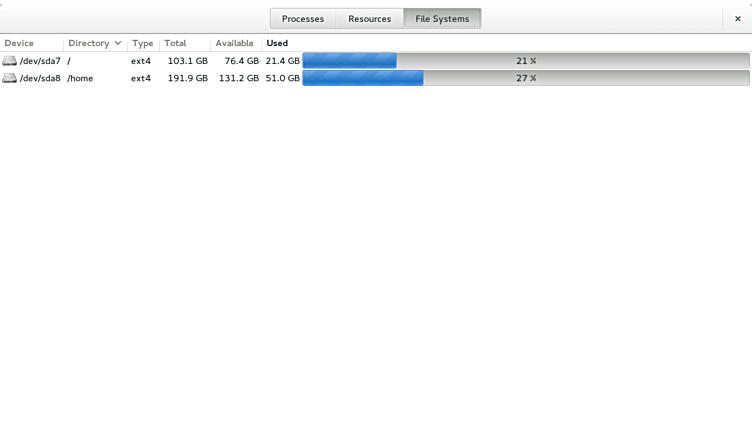Click the sort arrow in Directory column header

point(118,44)
